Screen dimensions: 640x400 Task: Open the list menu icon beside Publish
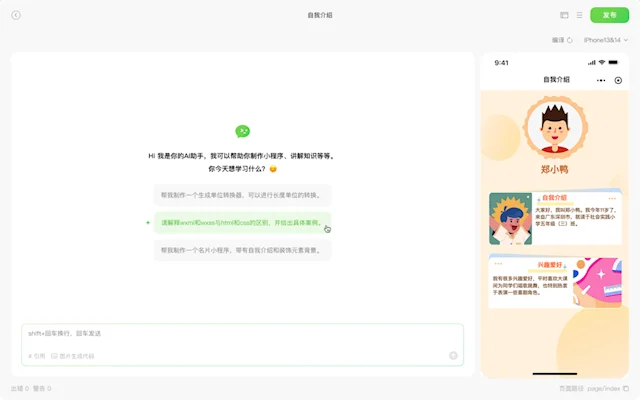click(x=580, y=15)
